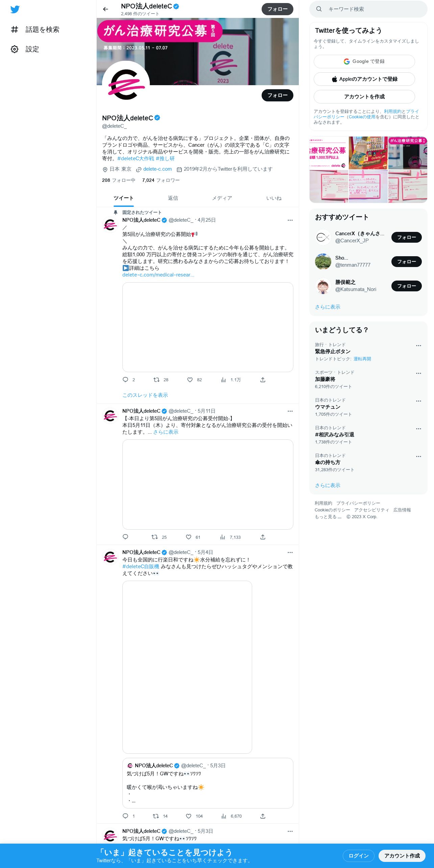Switch to the メディア tab

coord(222,198)
